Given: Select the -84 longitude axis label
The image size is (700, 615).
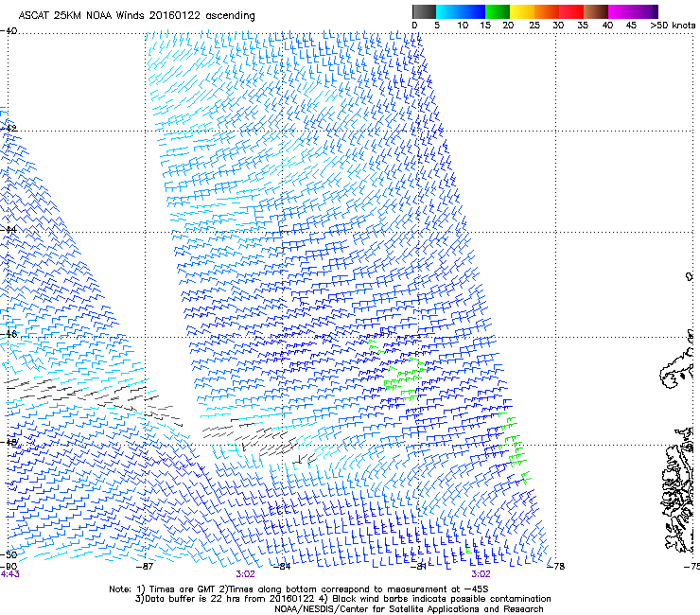Looking at the screenshot, I should coord(282,567).
